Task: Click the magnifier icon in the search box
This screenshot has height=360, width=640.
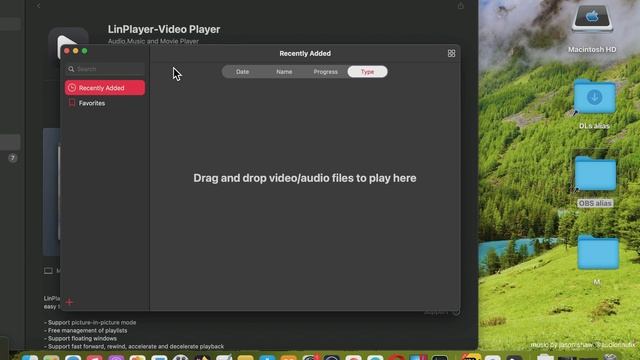Action: click(71, 69)
